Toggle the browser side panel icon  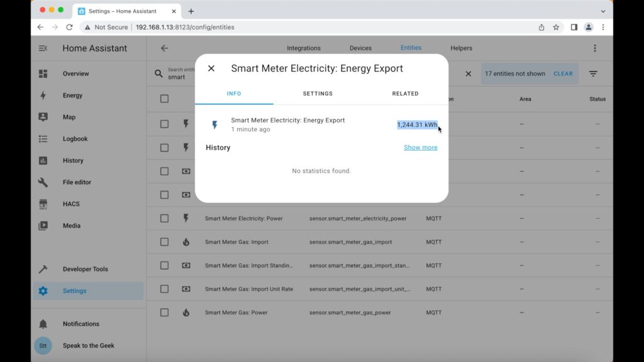click(x=574, y=27)
